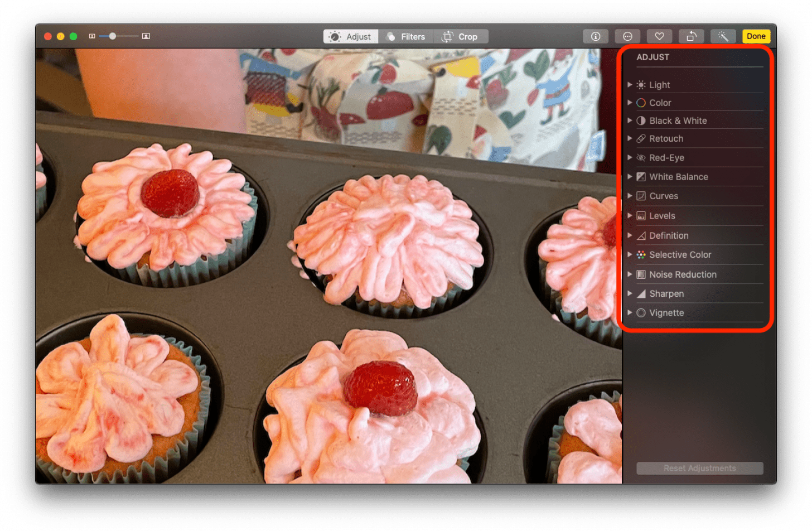Click the Auto Enhance magic wand
Image resolution: width=812 pixels, height=531 pixels.
[723, 36]
